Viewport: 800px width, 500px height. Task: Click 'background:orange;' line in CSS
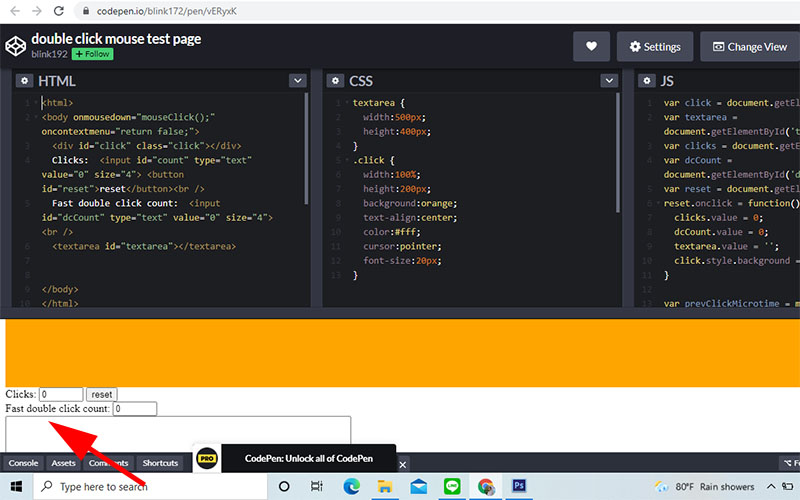pyautogui.click(x=410, y=203)
